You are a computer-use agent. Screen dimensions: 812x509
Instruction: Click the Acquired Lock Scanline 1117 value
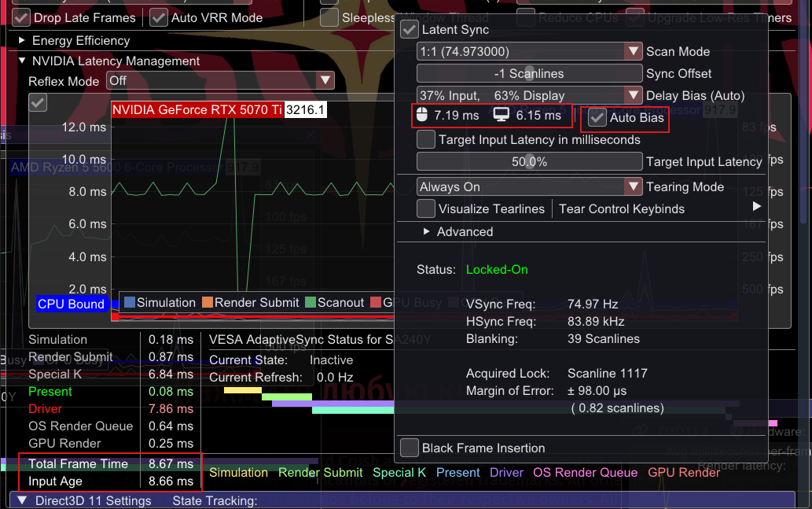pyautogui.click(x=608, y=373)
